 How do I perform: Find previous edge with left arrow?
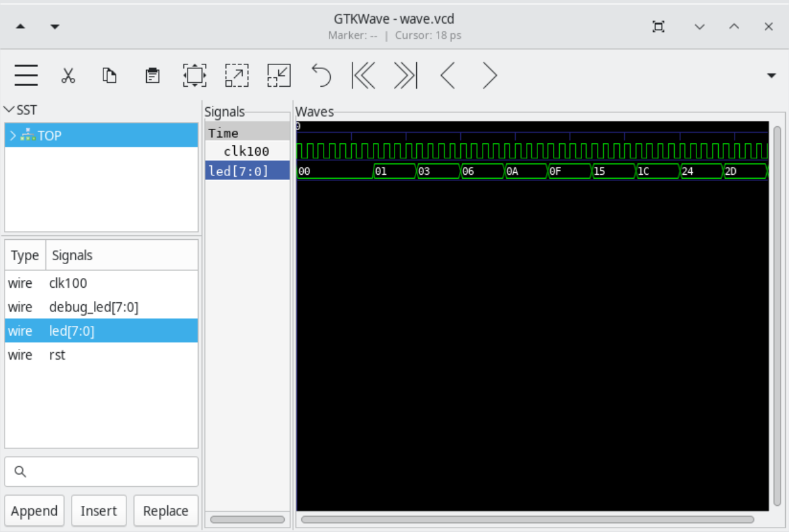pyautogui.click(x=447, y=75)
